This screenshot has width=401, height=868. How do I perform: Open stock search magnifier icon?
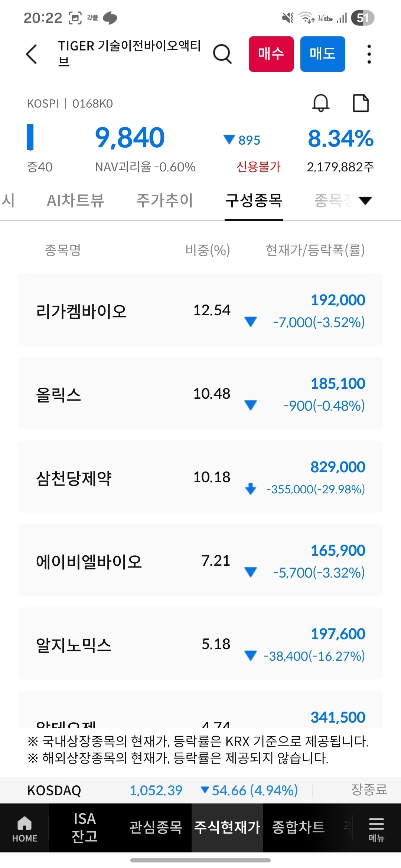pos(222,54)
